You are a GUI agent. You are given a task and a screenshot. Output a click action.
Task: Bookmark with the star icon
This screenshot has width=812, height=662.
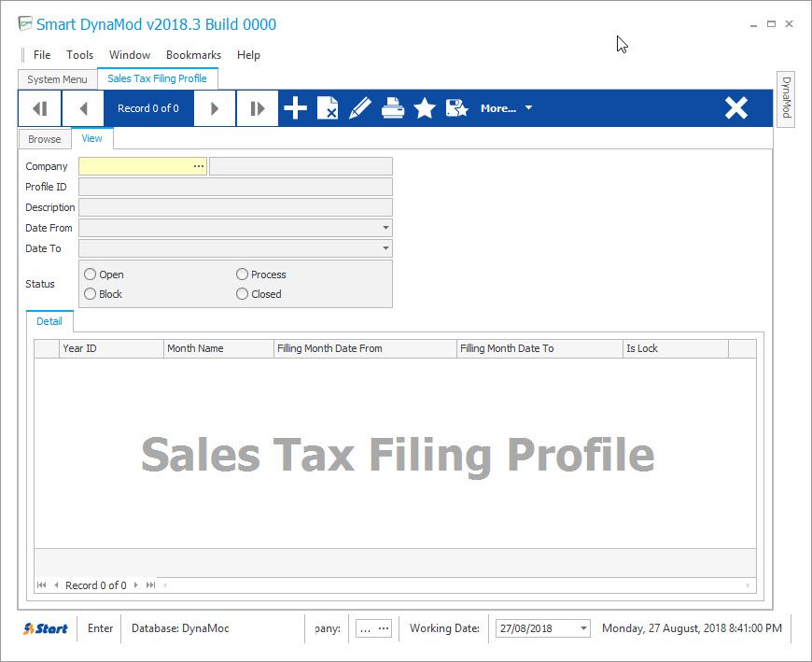[425, 108]
